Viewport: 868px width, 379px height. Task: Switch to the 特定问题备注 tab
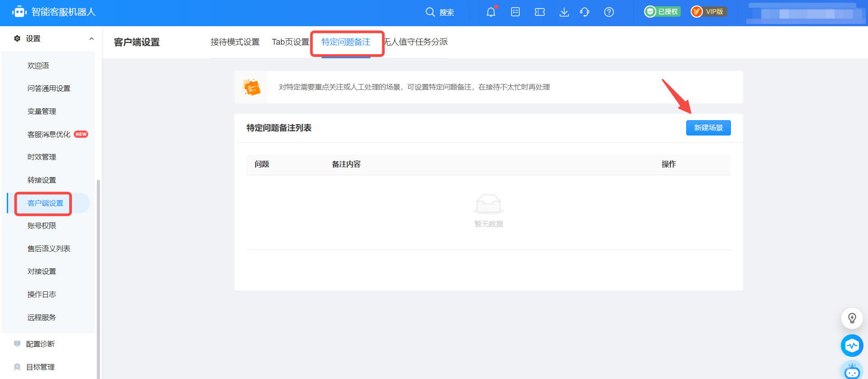(x=346, y=42)
